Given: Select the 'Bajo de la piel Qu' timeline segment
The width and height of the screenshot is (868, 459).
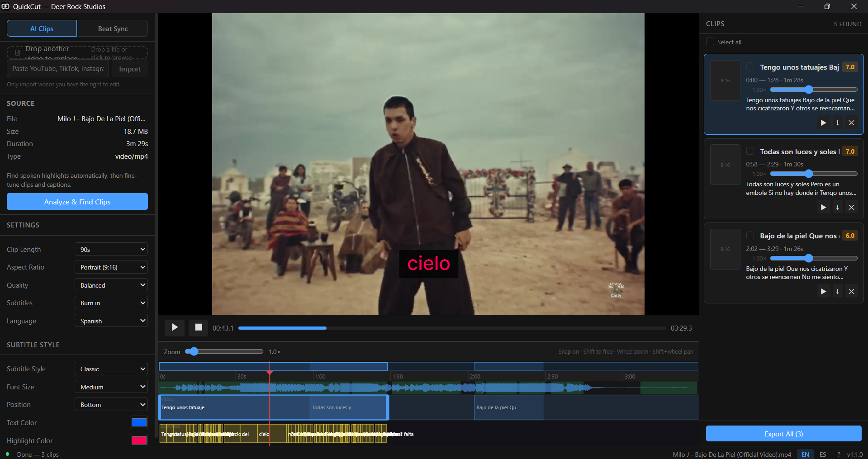Looking at the screenshot, I should point(508,407).
